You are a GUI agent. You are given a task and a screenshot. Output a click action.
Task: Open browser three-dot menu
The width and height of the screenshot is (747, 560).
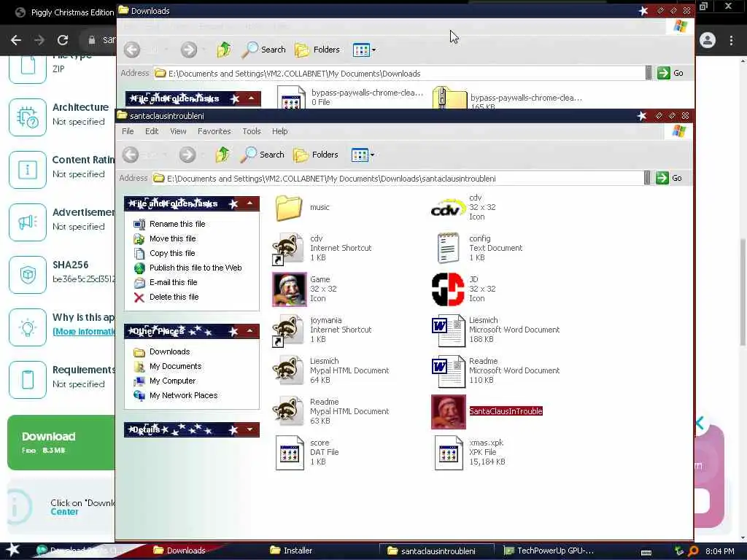(x=732, y=41)
